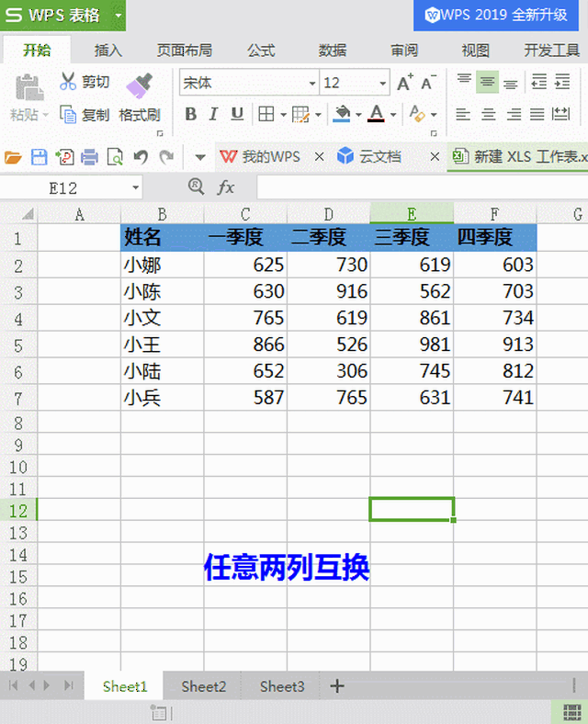Apply cell borders icon
588x724 pixels.
tap(266, 114)
